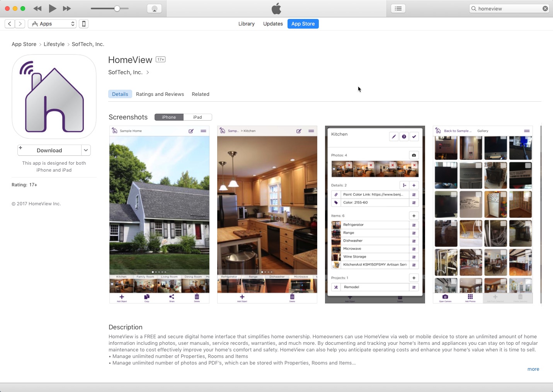Image resolution: width=553 pixels, height=392 pixels.
Task: Go forward with the right arrow
Action: tap(20, 24)
